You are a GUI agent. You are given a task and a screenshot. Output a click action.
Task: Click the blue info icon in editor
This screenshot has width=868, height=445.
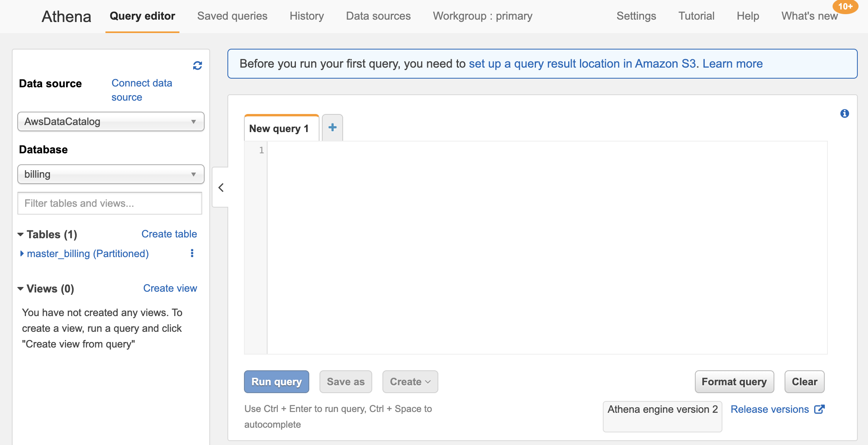tap(844, 114)
